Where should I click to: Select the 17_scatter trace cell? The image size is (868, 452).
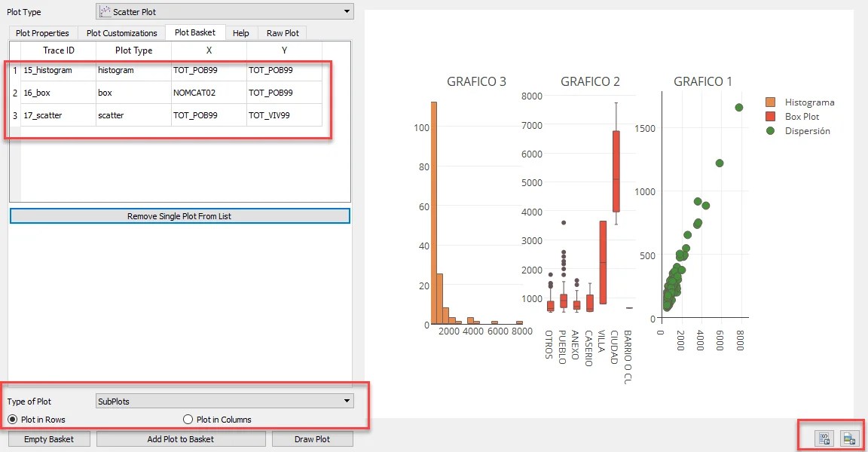(x=58, y=115)
